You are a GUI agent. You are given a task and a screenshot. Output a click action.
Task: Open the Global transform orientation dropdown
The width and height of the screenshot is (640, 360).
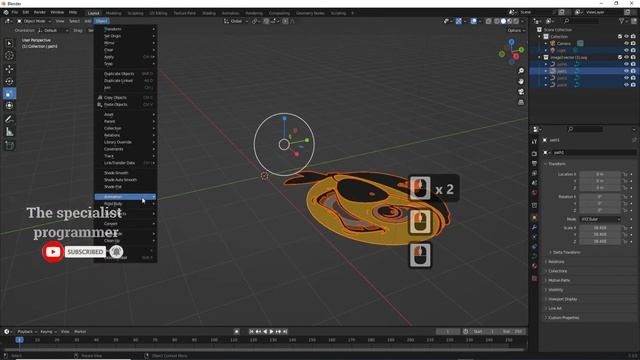click(236, 21)
